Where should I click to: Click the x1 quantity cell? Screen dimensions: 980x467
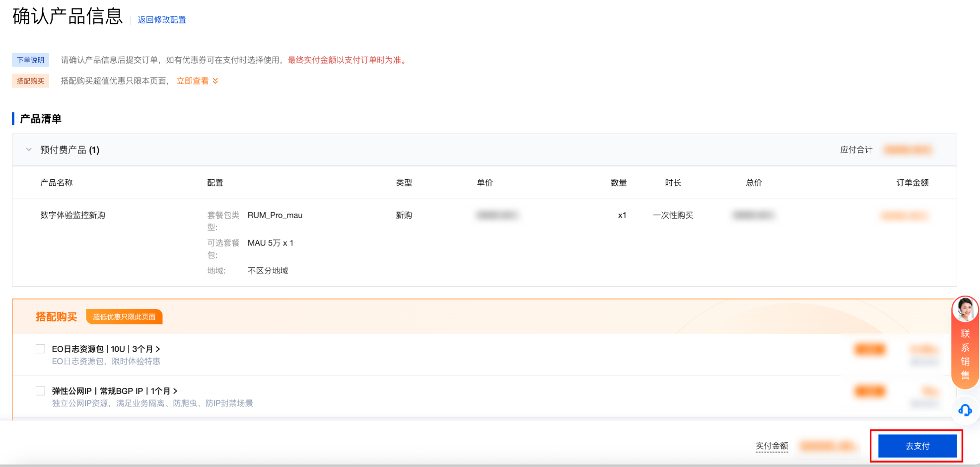622,215
